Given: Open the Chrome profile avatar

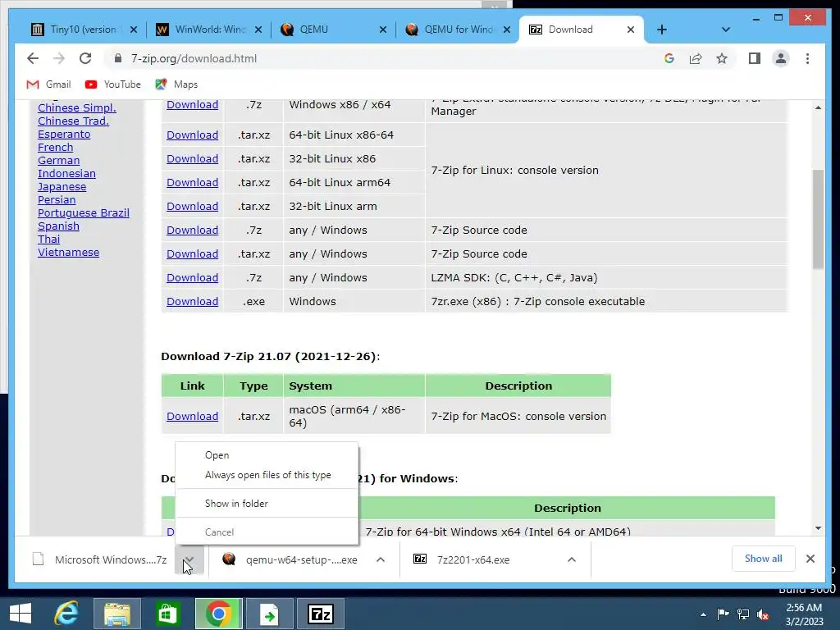Looking at the screenshot, I should pos(781,58).
